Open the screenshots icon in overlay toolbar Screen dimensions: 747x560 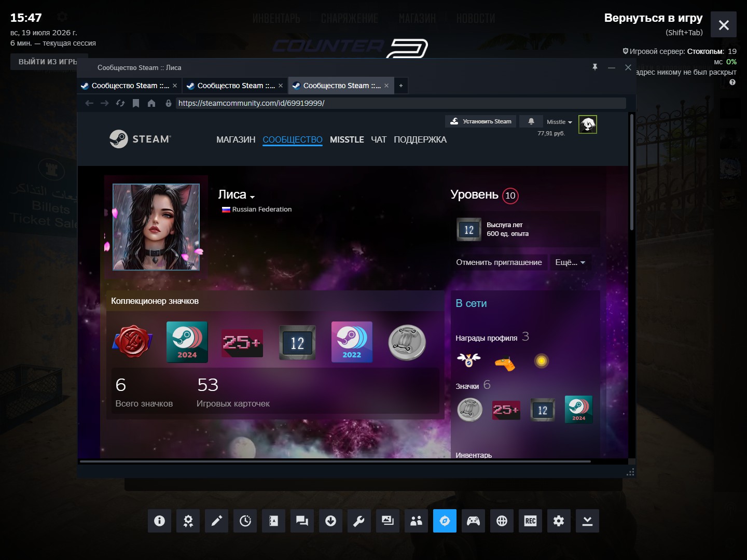pyautogui.click(x=388, y=521)
